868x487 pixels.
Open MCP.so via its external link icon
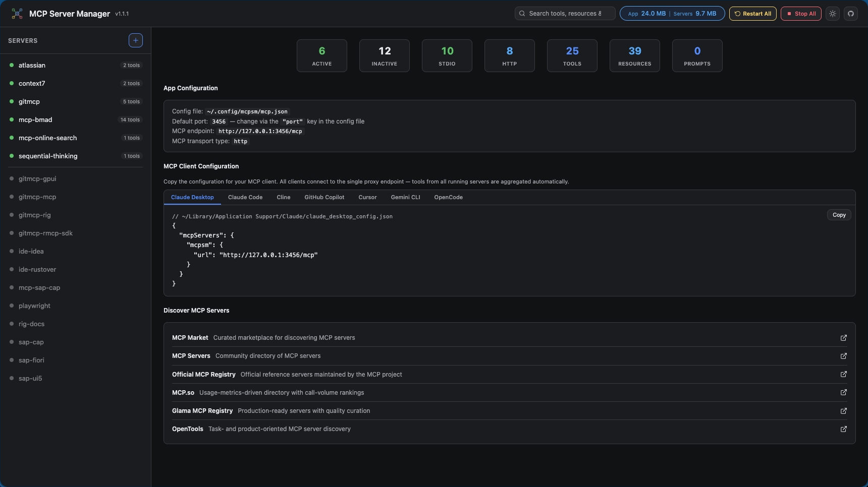pos(843,393)
